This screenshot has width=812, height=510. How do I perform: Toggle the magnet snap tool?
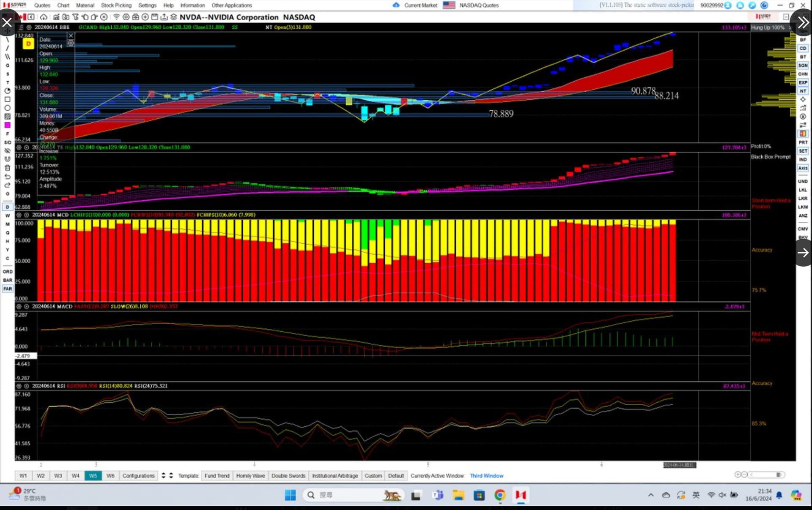pyautogui.click(x=7, y=159)
